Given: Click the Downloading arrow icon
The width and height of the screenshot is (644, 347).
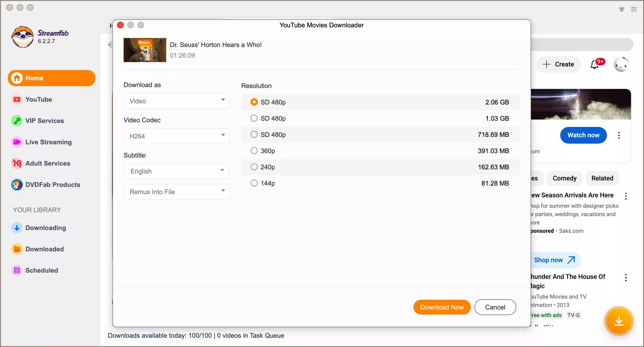Looking at the screenshot, I should point(17,228).
